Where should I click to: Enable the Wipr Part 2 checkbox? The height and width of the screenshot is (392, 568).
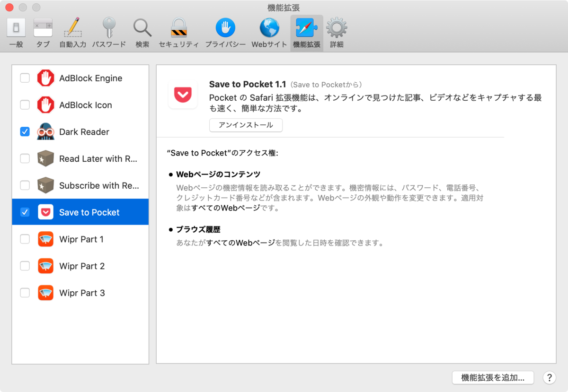tap(25, 266)
